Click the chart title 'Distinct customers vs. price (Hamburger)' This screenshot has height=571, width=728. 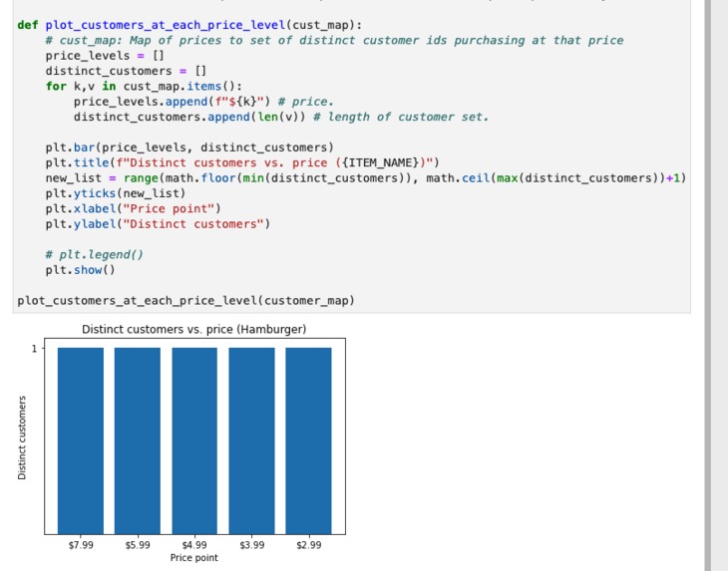coord(194,329)
